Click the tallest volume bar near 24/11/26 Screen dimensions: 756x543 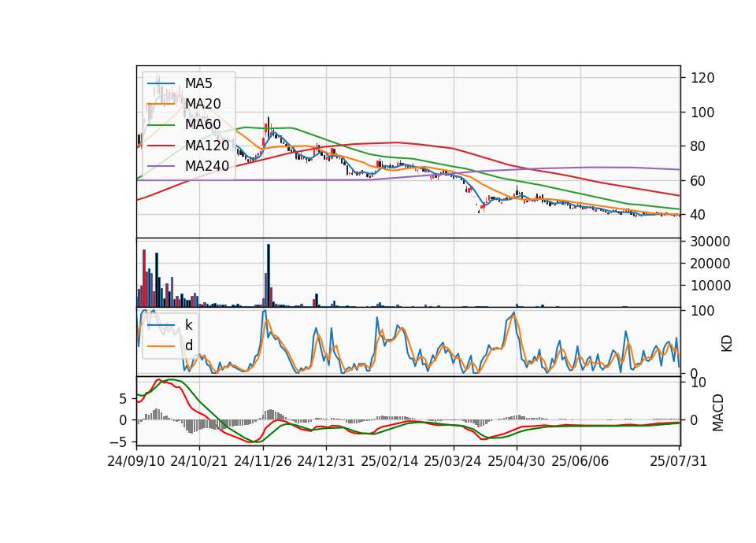pyautogui.click(x=269, y=275)
